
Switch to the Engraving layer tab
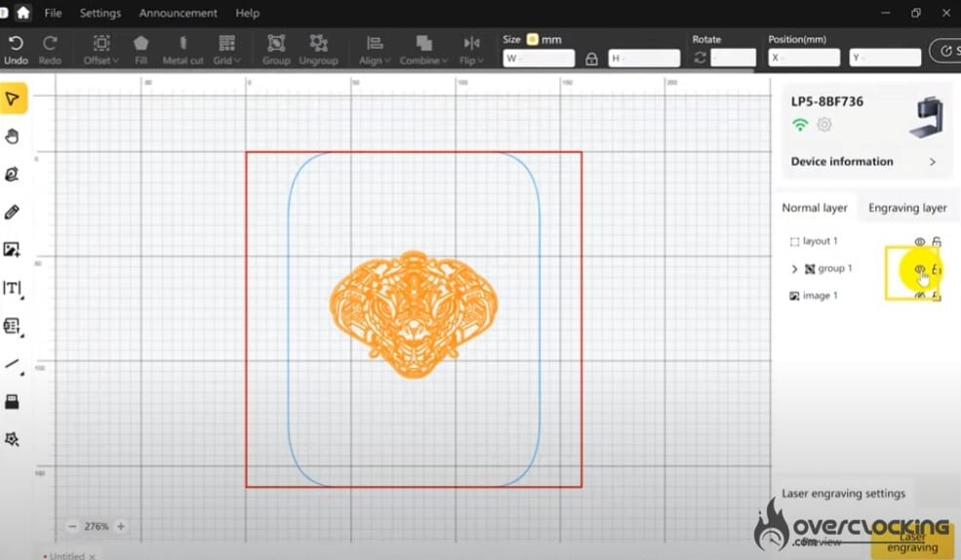click(907, 208)
